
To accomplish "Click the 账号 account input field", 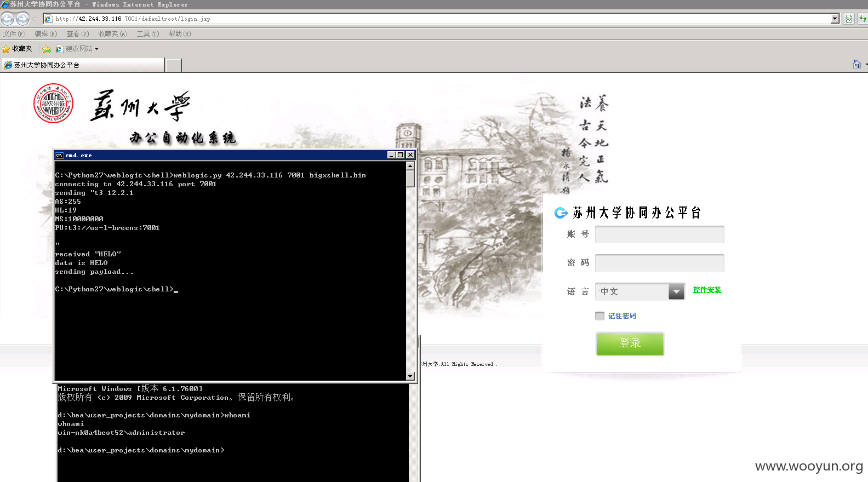I will pyautogui.click(x=660, y=234).
